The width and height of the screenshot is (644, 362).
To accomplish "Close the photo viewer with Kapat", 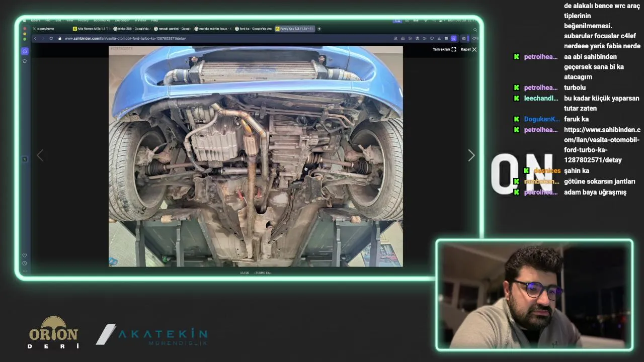I will [x=468, y=49].
